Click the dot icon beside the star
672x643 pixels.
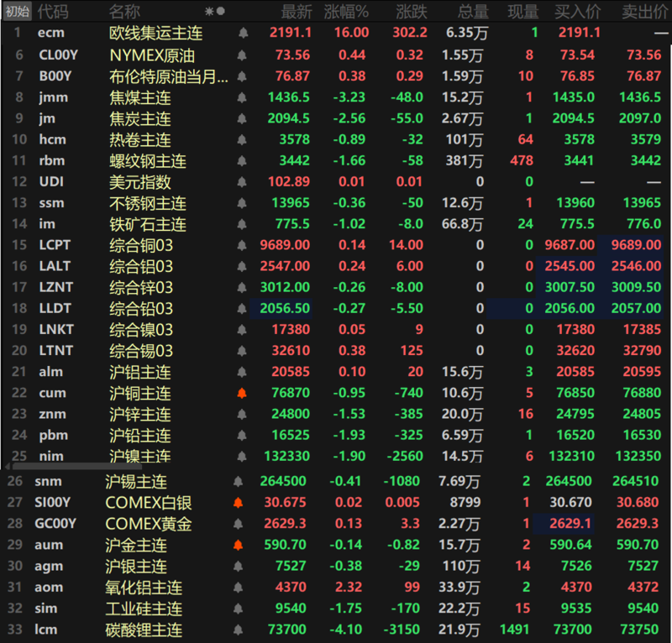(221, 12)
